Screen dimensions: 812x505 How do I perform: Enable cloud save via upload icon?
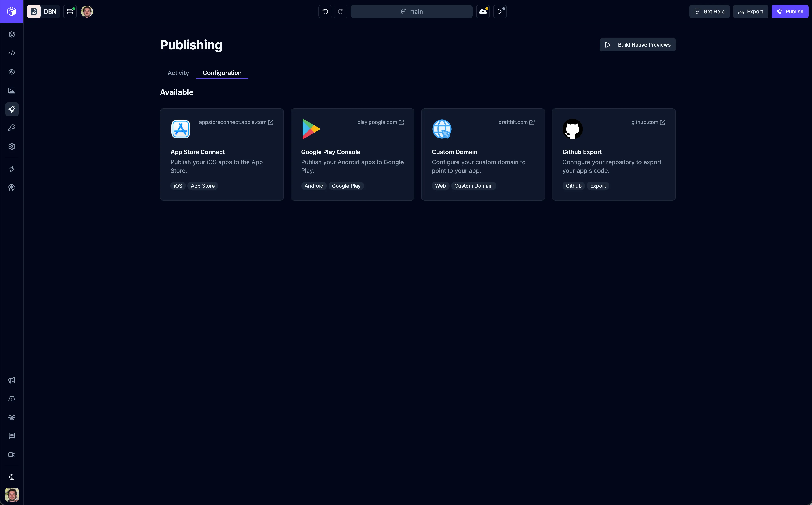click(x=483, y=11)
